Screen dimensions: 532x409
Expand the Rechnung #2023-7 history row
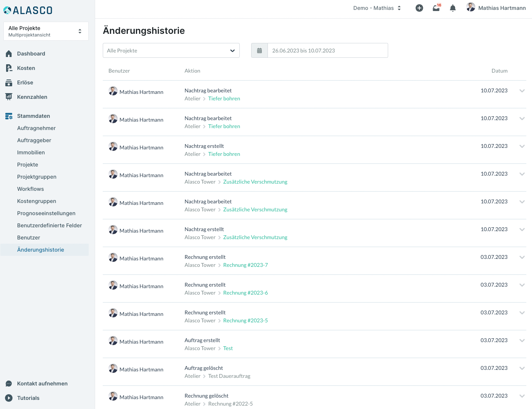(x=522, y=257)
